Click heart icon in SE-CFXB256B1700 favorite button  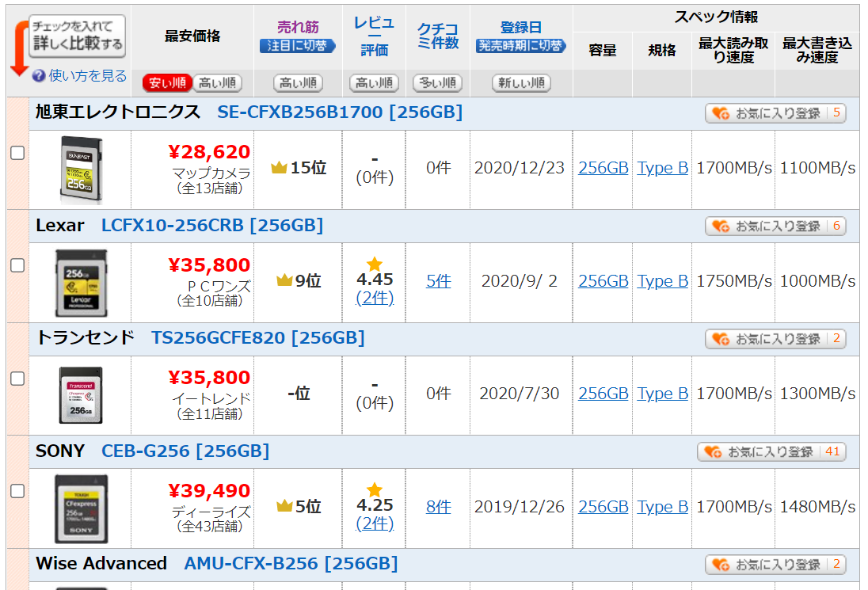[x=721, y=113]
